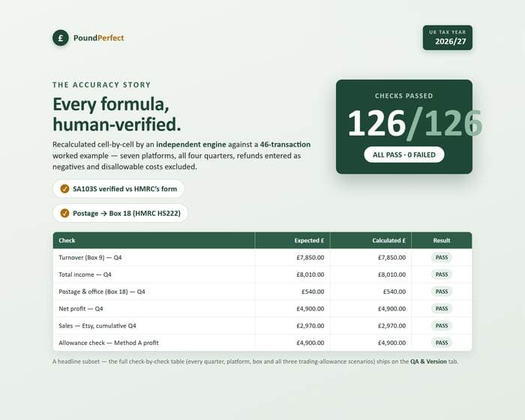525x420 pixels.
Task: Click the PASS badge in the Sales Etsy row
Action: [x=442, y=326]
